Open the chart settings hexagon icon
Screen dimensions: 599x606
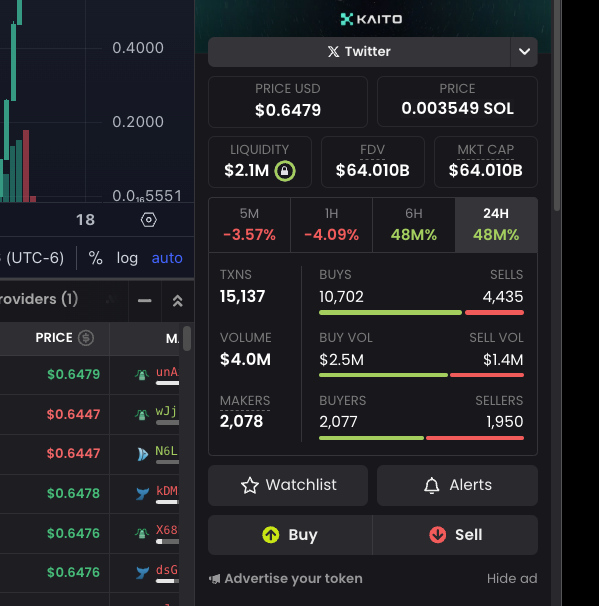(148, 220)
